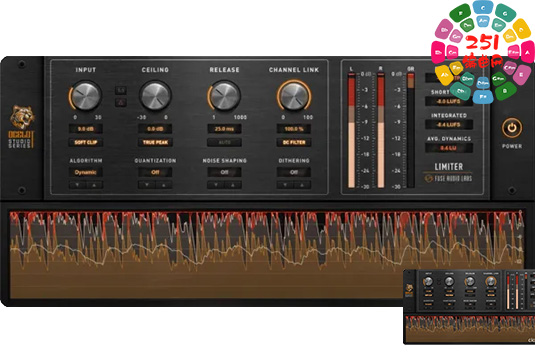Open the Noise Shaping selector
Image resolution: width=535 pixels, height=363 pixels.
pyautogui.click(x=225, y=172)
